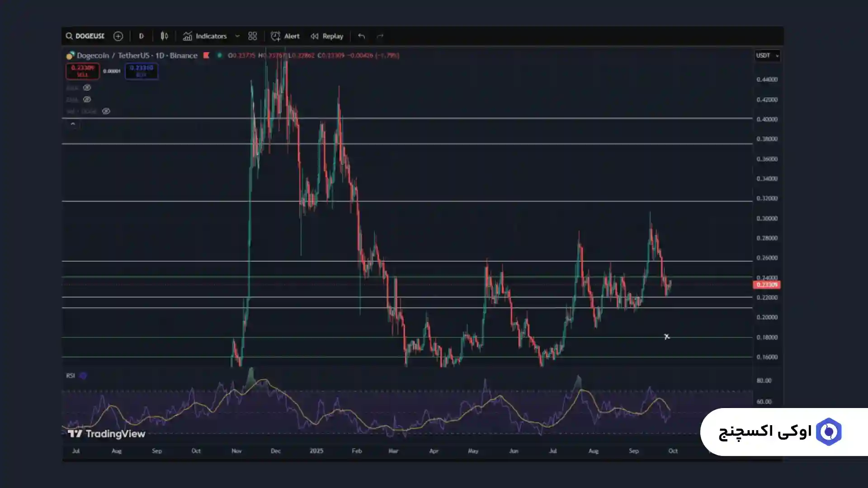Undo the last chart action
The image size is (868, 488).
tap(361, 36)
